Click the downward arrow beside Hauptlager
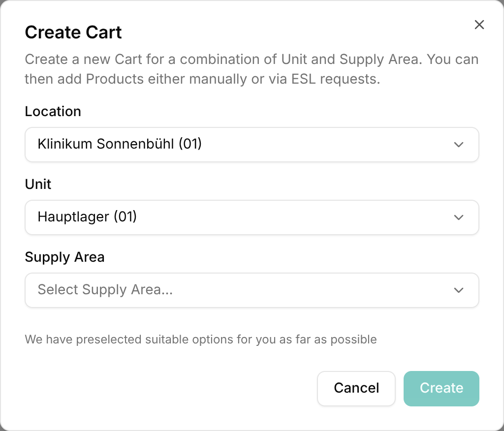Viewport: 504px width, 431px height. 459,217
